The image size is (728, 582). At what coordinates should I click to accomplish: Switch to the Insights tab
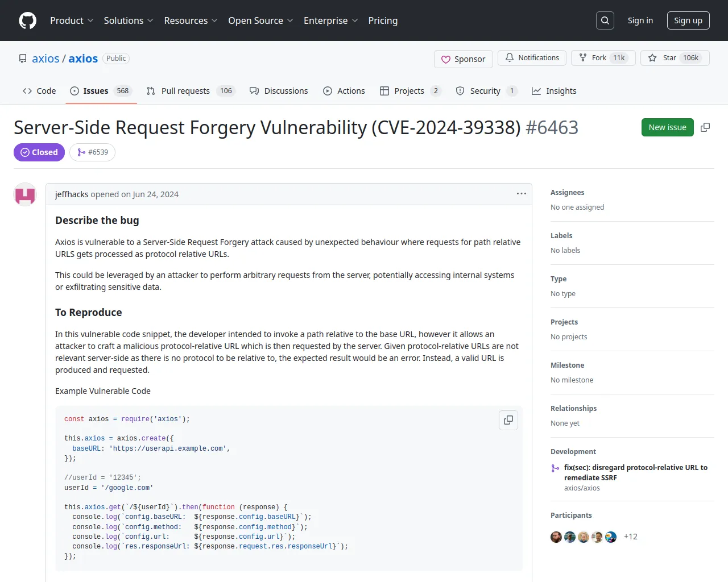(554, 91)
